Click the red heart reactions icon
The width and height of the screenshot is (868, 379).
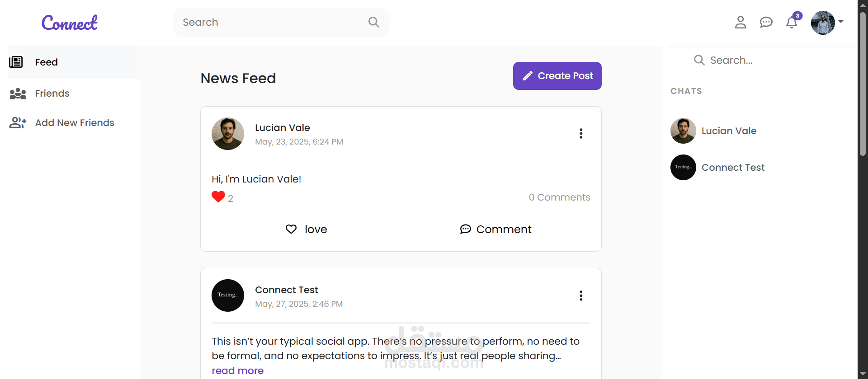point(218,197)
